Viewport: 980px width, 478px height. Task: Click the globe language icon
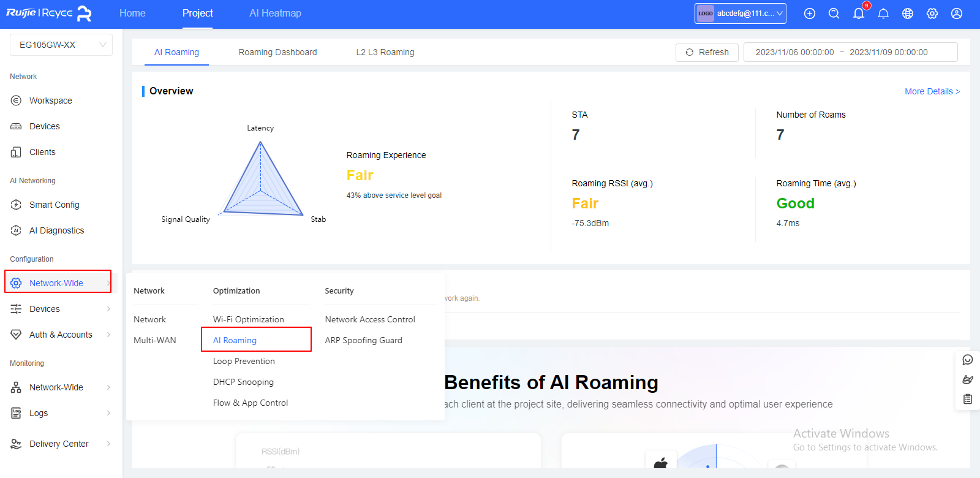click(908, 13)
